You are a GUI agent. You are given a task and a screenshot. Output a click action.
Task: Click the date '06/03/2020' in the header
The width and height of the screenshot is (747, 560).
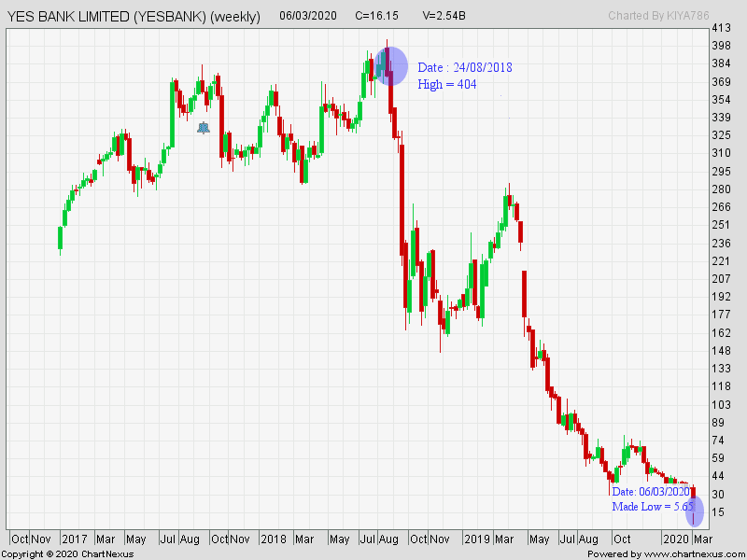coord(308,16)
